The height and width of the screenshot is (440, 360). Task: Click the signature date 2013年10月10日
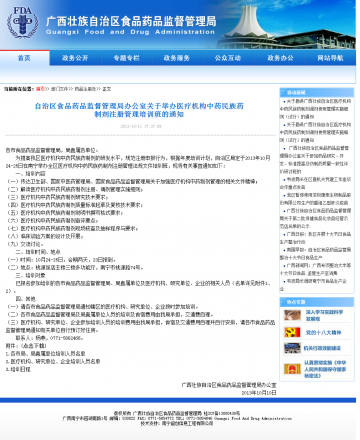(259, 393)
